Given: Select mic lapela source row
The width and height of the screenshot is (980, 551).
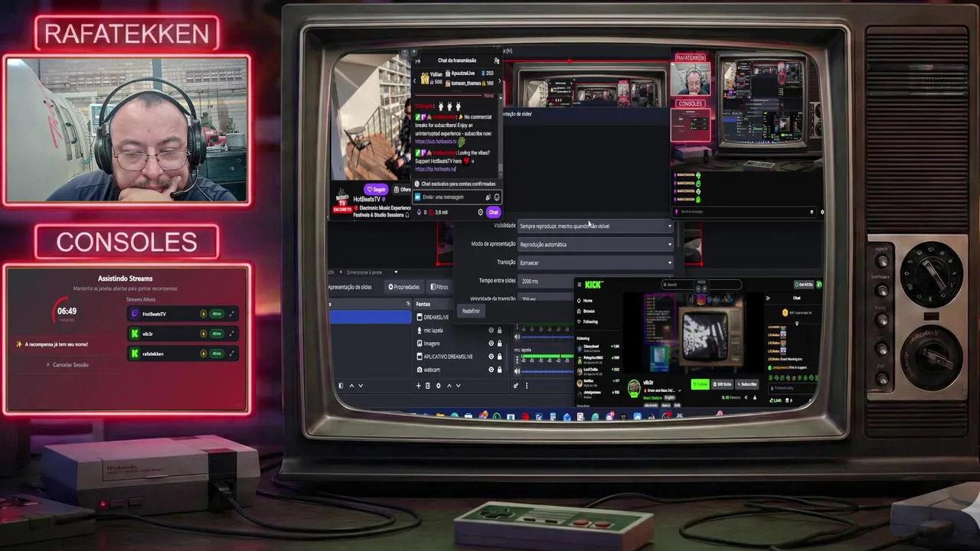Looking at the screenshot, I should (x=459, y=330).
